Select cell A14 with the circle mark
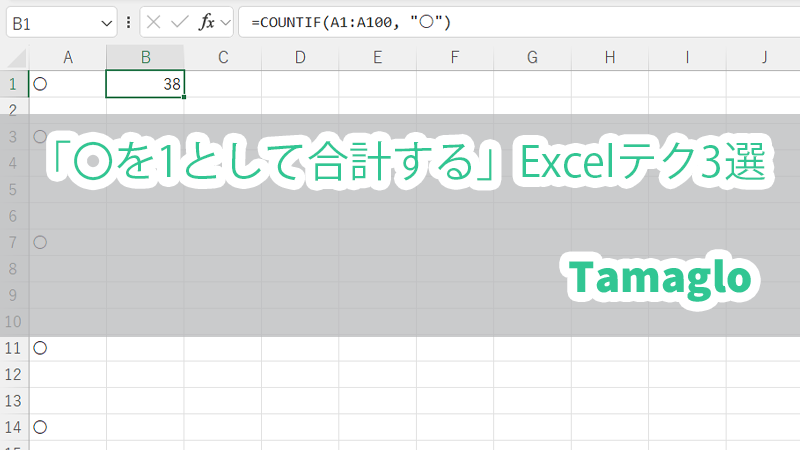Viewport: 800px width, 450px height. click(x=68, y=427)
